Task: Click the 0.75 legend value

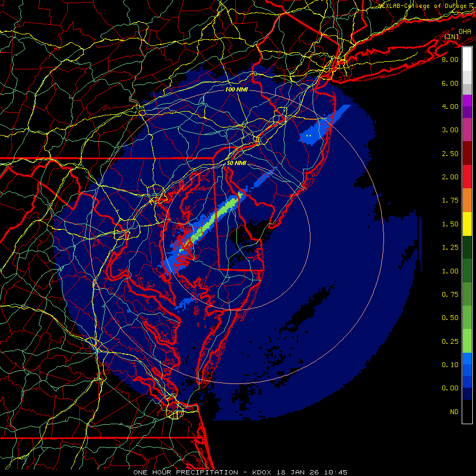Action: coord(450,295)
